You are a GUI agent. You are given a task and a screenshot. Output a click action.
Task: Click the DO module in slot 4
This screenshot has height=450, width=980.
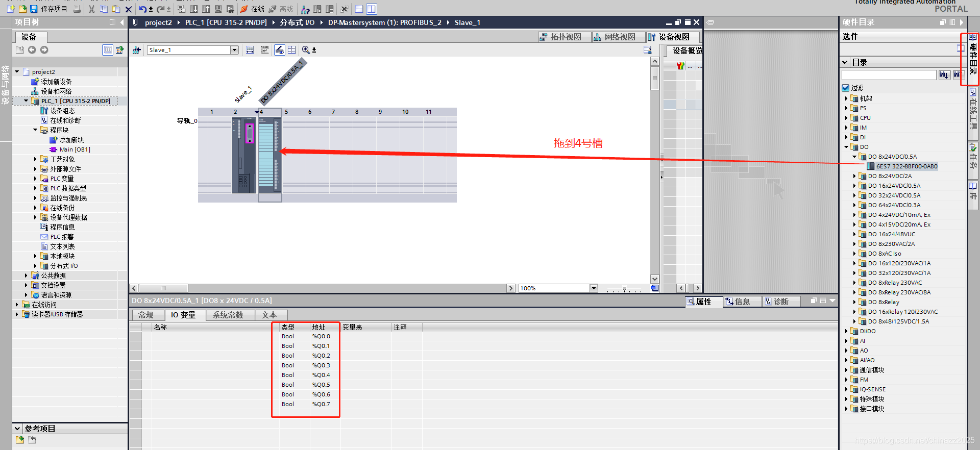click(x=269, y=155)
